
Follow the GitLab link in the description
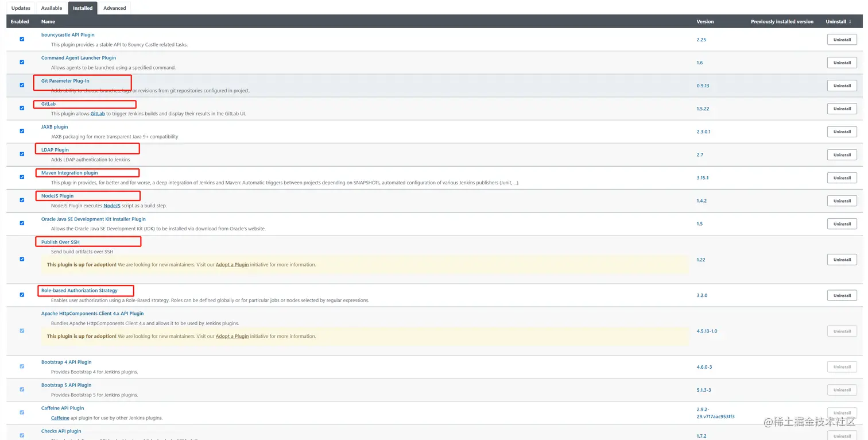98,114
